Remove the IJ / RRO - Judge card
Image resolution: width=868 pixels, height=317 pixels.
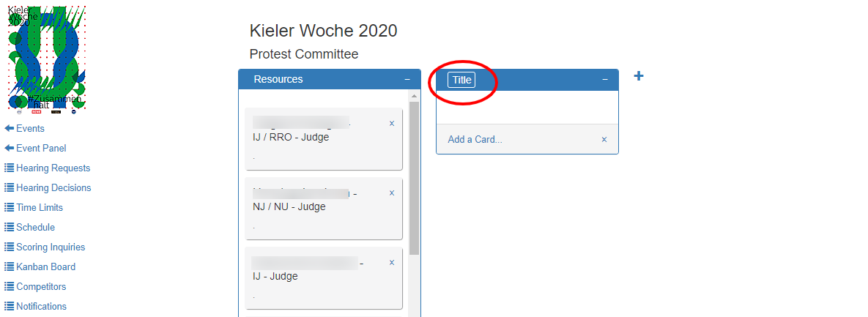(x=392, y=124)
